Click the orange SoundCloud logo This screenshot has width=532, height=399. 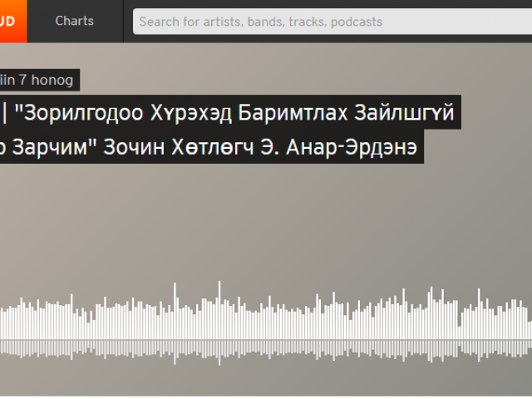(x=13, y=21)
